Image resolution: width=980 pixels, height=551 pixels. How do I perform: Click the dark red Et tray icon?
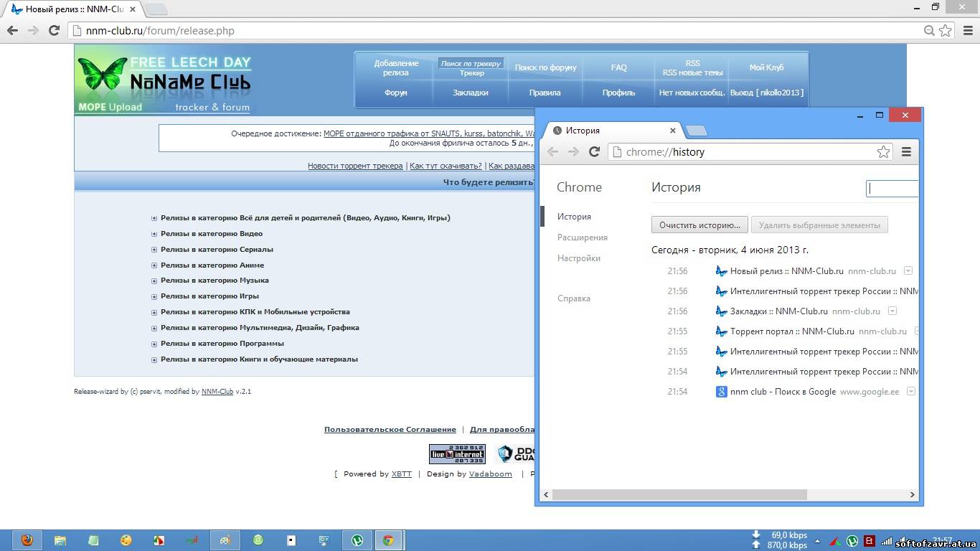870,541
